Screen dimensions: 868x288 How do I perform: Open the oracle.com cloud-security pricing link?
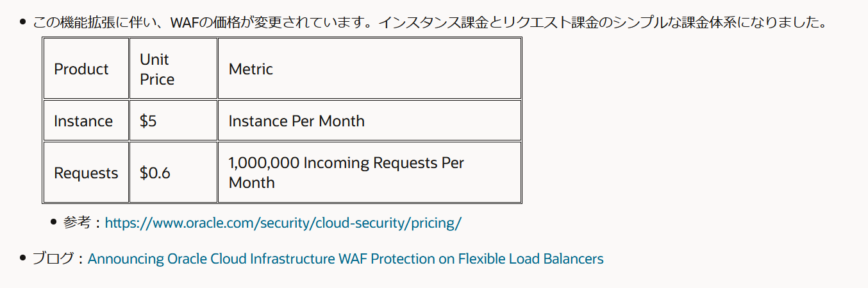283,223
